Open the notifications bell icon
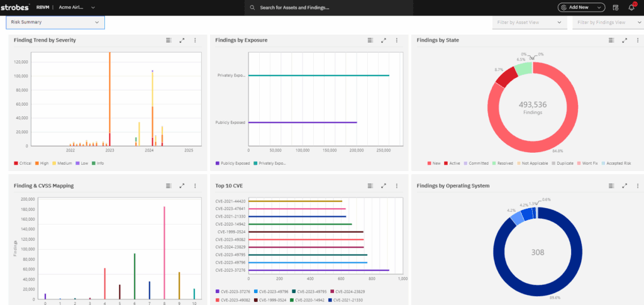The image size is (644, 305). click(x=631, y=8)
